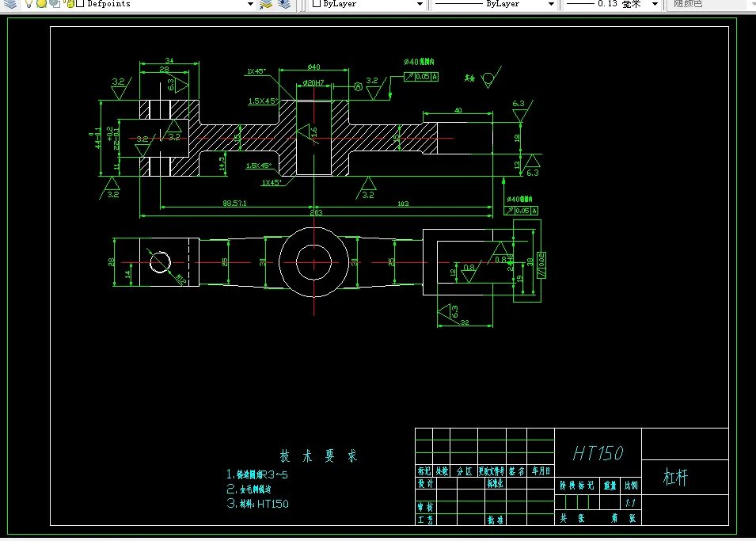
Task: Click the 工艺 title block cell
Action: [x=425, y=520]
